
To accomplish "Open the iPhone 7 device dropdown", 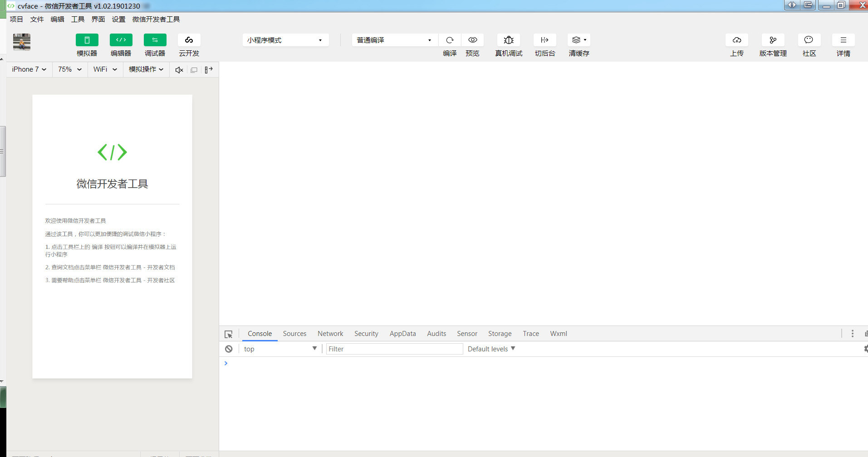I will click(x=29, y=69).
